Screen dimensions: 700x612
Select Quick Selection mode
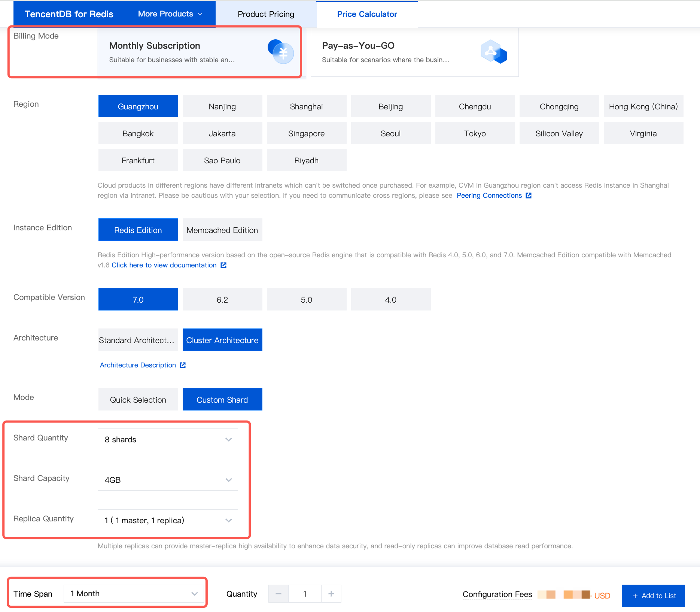point(138,400)
